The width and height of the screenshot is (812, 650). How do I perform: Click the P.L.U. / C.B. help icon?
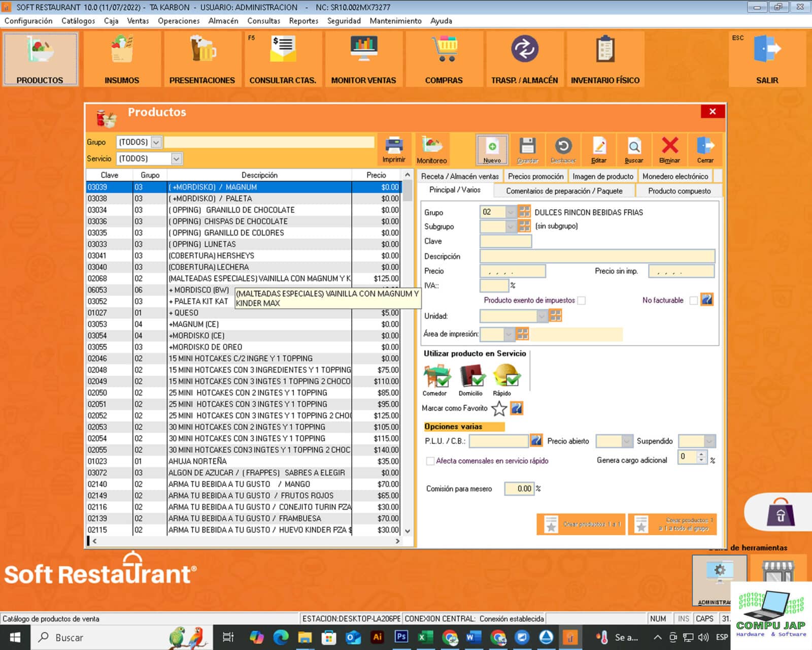pyautogui.click(x=536, y=440)
